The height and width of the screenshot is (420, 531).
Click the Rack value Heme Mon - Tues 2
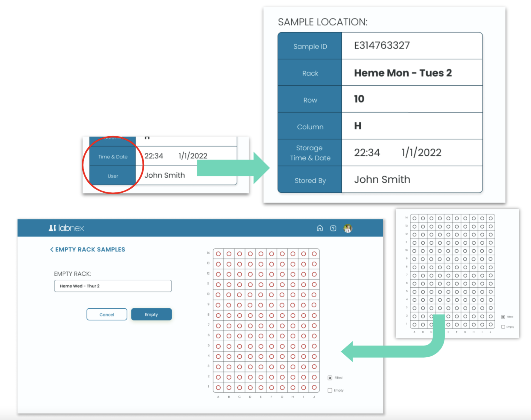pos(403,73)
